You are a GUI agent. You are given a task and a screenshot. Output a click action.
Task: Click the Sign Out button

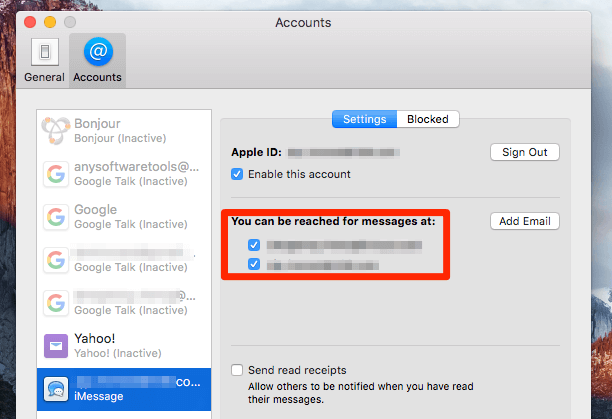525,152
